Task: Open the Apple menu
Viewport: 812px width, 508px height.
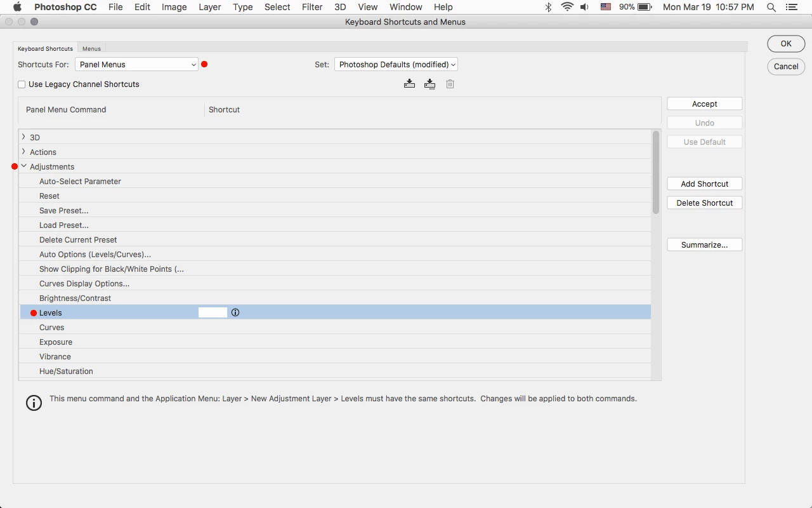Action: tap(17, 7)
